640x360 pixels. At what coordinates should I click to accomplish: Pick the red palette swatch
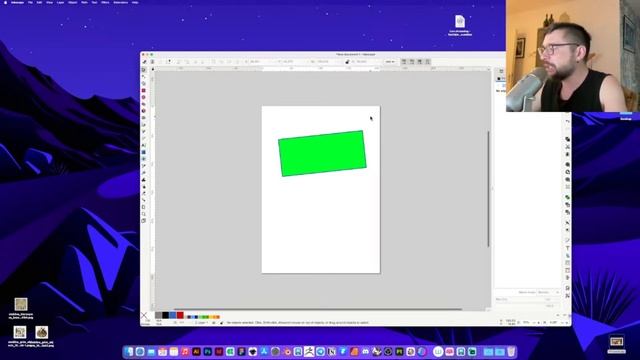tap(180, 315)
